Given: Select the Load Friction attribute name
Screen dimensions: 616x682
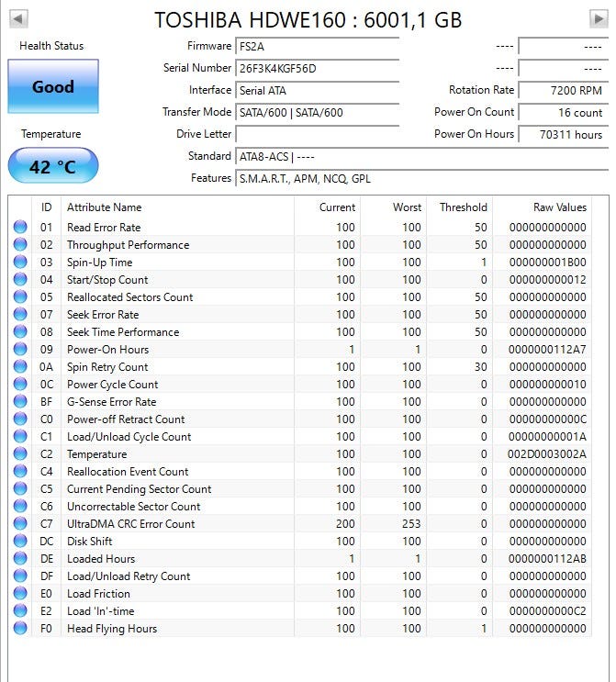Looking at the screenshot, I should click(x=98, y=594).
